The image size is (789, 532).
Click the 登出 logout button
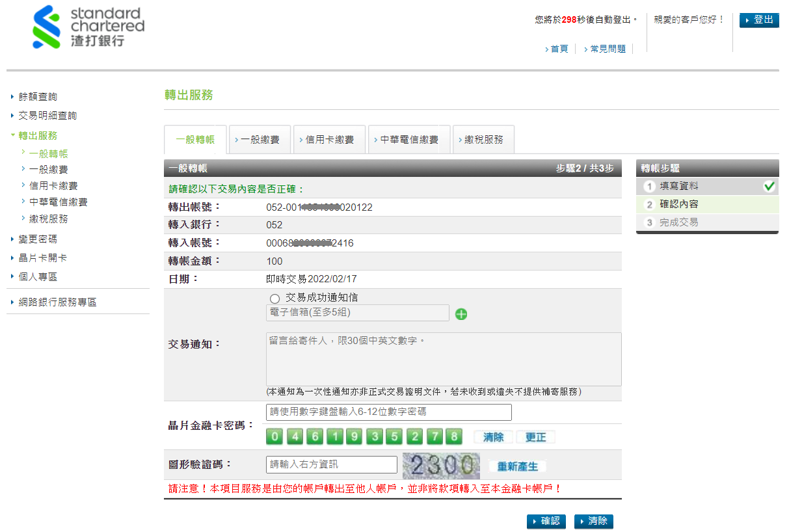point(759,20)
